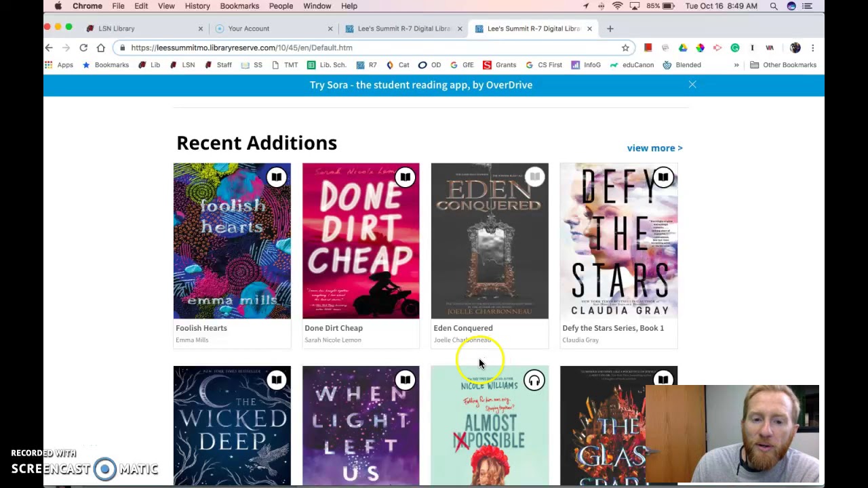Click the ebook icon on Eden Conquered cover
This screenshot has height=488, width=868.
534,178
